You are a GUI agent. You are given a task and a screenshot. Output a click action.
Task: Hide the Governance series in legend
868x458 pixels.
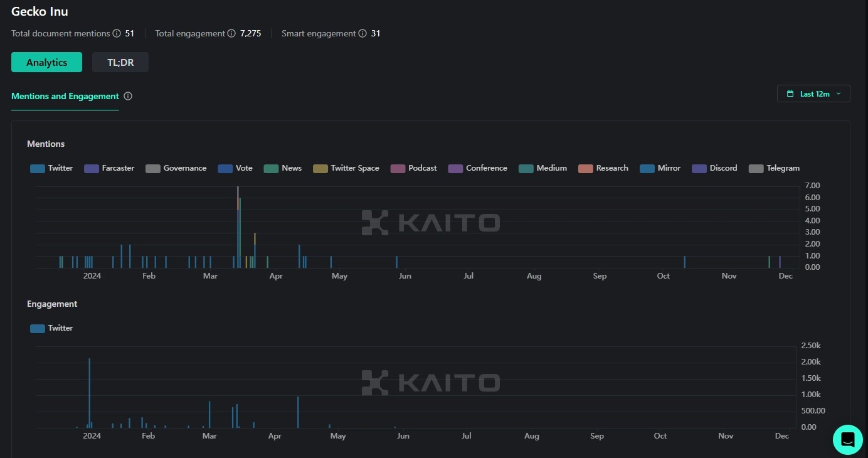(x=176, y=168)
